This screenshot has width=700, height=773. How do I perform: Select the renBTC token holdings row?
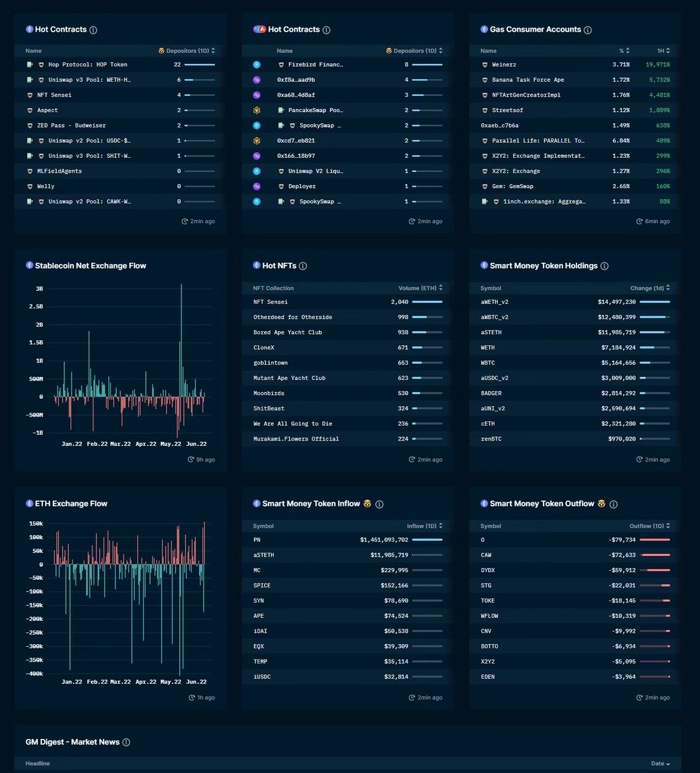point(575,439)
